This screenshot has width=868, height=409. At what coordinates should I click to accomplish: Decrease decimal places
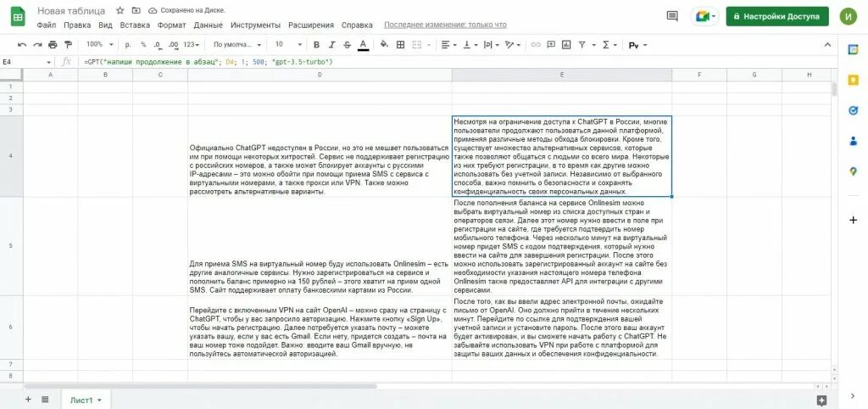[x=158, y=44]
